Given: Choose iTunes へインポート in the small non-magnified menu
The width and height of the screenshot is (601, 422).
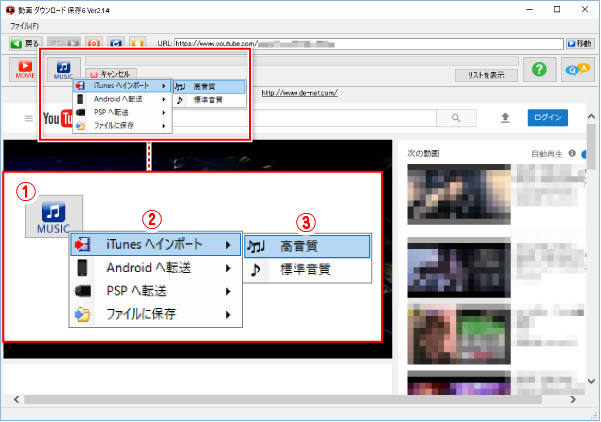Looking at the screenshot, I should 122,86.
